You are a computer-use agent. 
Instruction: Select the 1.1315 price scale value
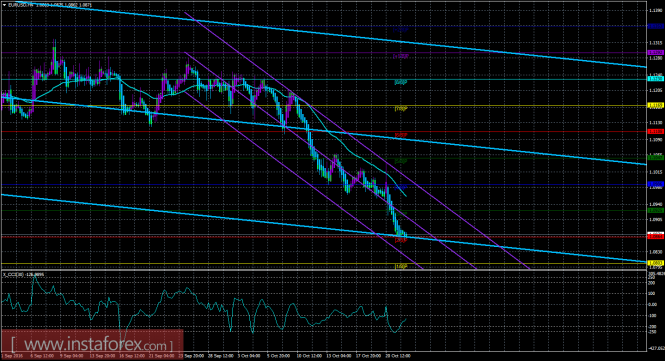click(655, 43)
